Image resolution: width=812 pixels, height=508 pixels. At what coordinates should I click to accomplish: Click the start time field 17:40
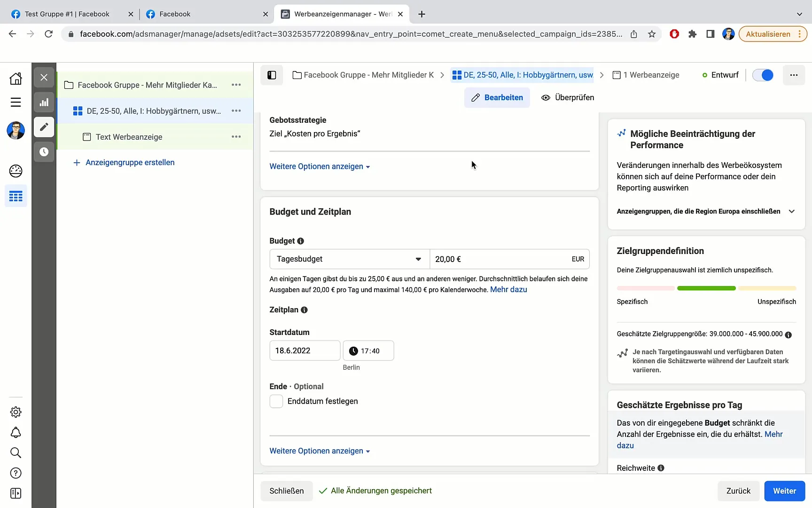[368, 350]
